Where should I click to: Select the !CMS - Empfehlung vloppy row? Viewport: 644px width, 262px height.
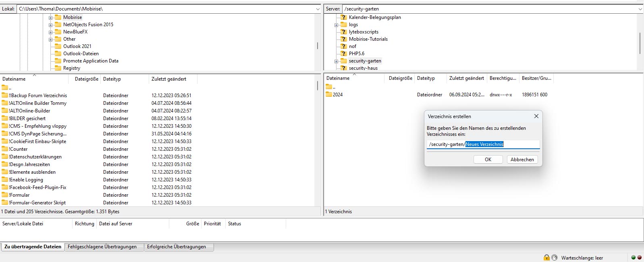[x=157, y=126]
